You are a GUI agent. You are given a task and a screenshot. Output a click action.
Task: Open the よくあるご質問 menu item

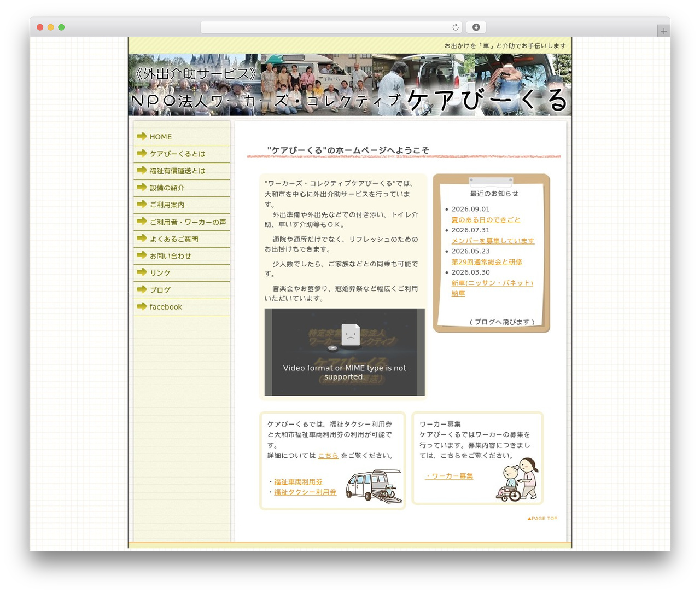pos(182,239)
